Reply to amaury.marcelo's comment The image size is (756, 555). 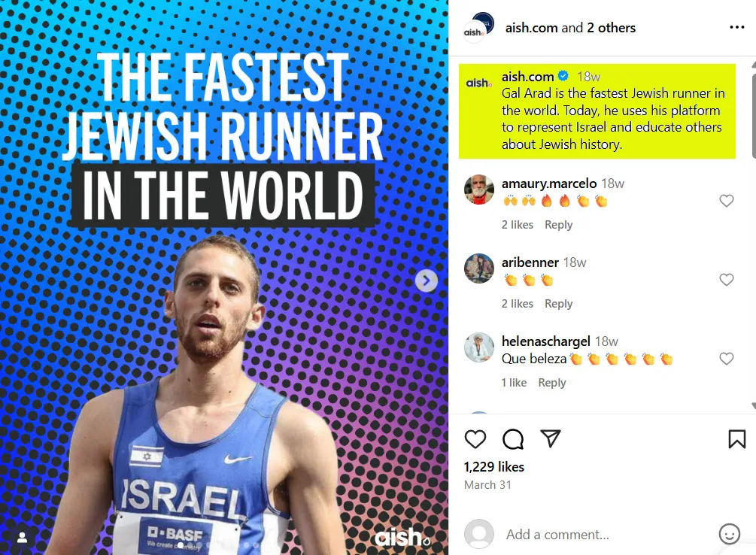(558, 225)
